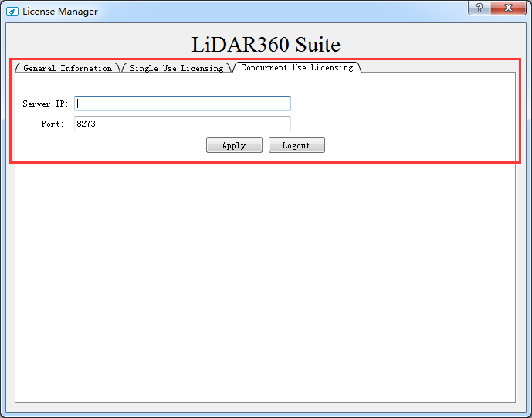Screen dimensions: 532x418
Task: Click the empty panel below the buttons
Action: pyautogui.click(x=265, y=278)
